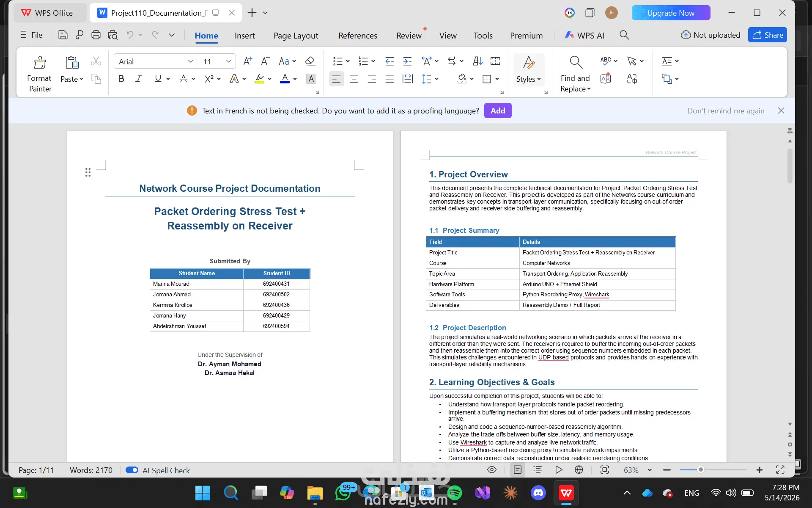Click the blue font color button

tap(285, 79)
